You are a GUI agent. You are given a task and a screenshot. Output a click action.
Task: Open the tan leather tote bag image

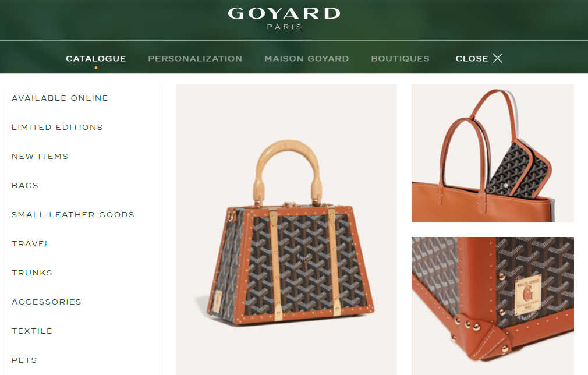493,153
